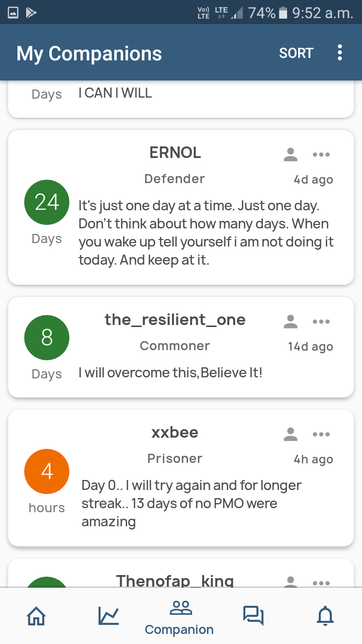This screenshot has height=644, width=362.
Task: Open more options for Thenofap_king
Action: [x=321, y=583]
